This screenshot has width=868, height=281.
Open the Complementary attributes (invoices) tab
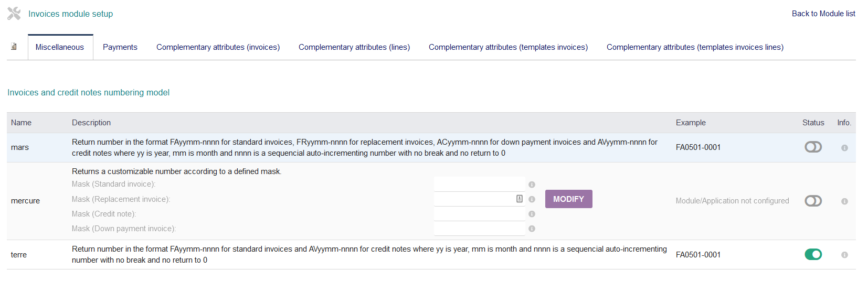pos(218,47)
